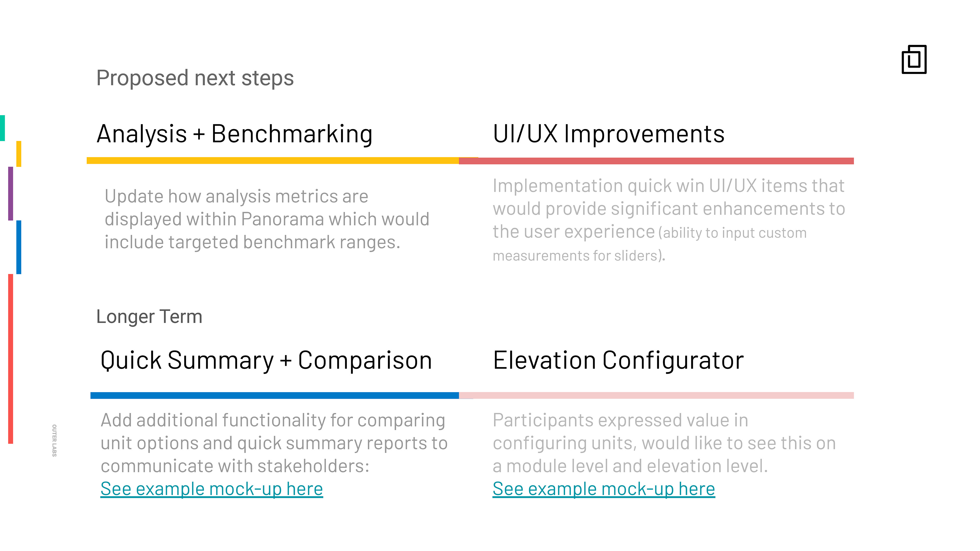Click the vertical 'OUTER LABS' label
This screenshot has height=551, width=980.
tap(54, 440)
